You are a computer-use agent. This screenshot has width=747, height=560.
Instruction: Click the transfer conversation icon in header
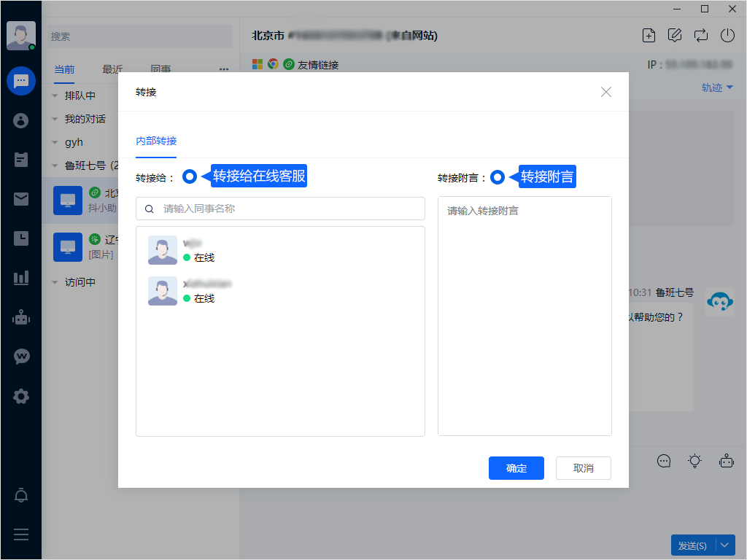[701, 35]
